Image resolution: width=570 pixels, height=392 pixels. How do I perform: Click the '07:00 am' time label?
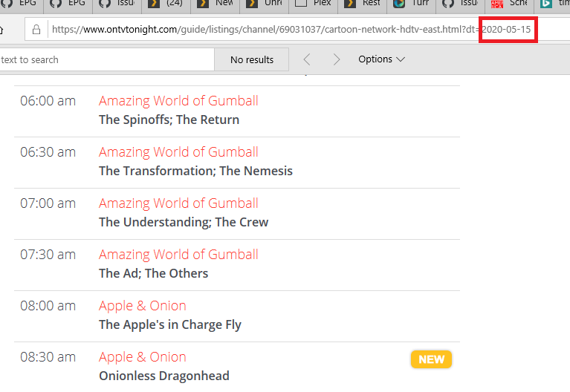tap(48, 203)
